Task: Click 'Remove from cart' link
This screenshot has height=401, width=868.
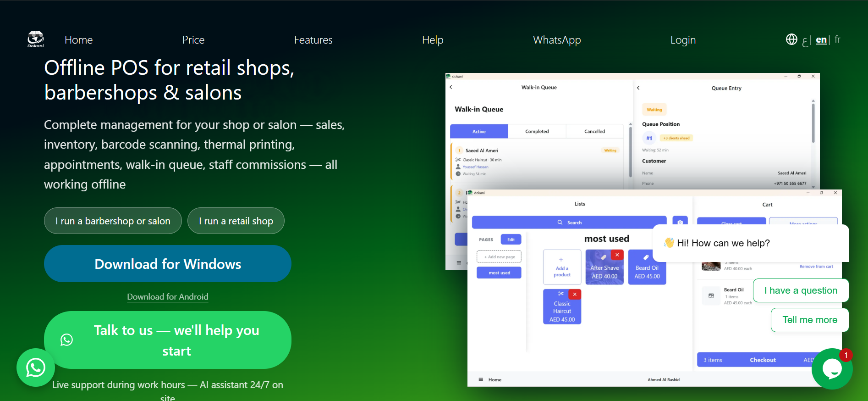Action: (x=816, y=267)
